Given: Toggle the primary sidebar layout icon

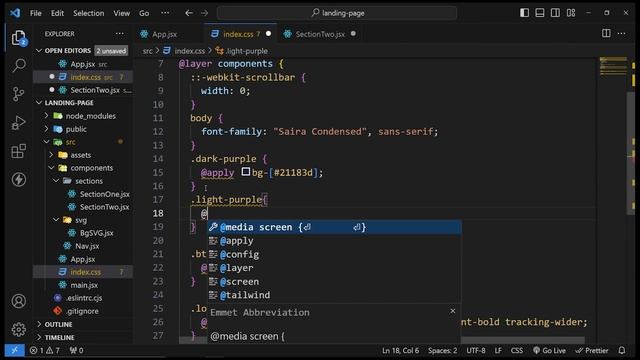Looking at the screenshot, I should click(x=524, y=13).
